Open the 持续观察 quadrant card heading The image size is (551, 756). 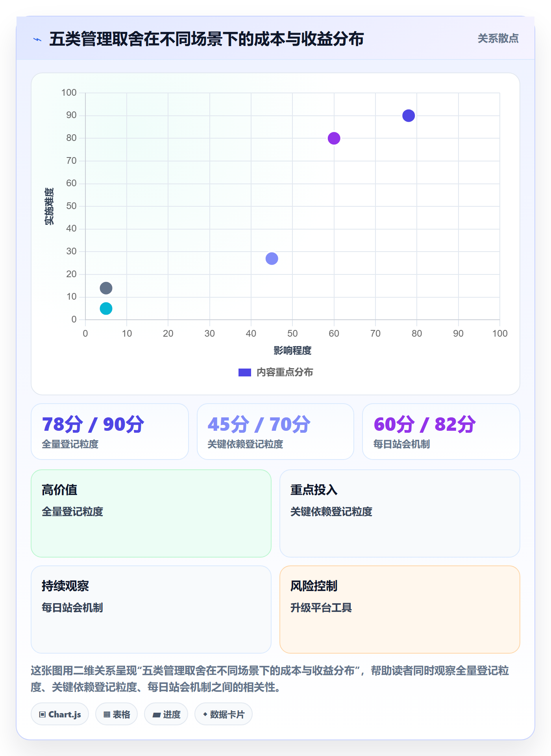tap(65, 586)
